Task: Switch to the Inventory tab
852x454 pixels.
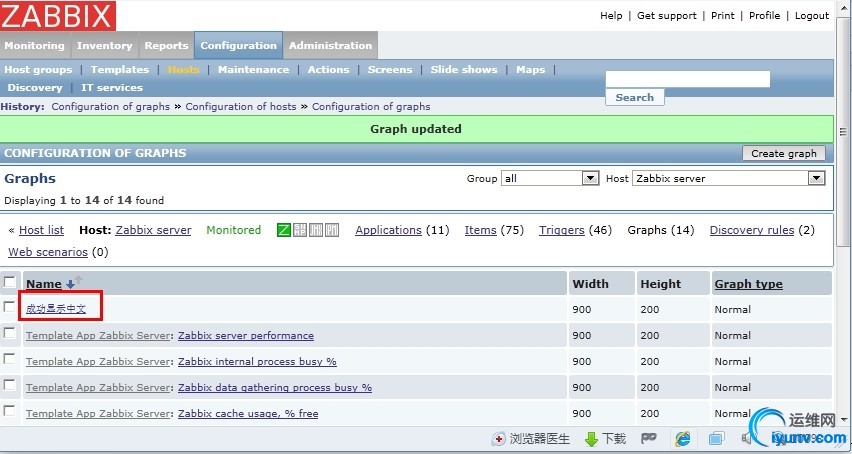Action: pyautogui.click(x=104, y=46)
